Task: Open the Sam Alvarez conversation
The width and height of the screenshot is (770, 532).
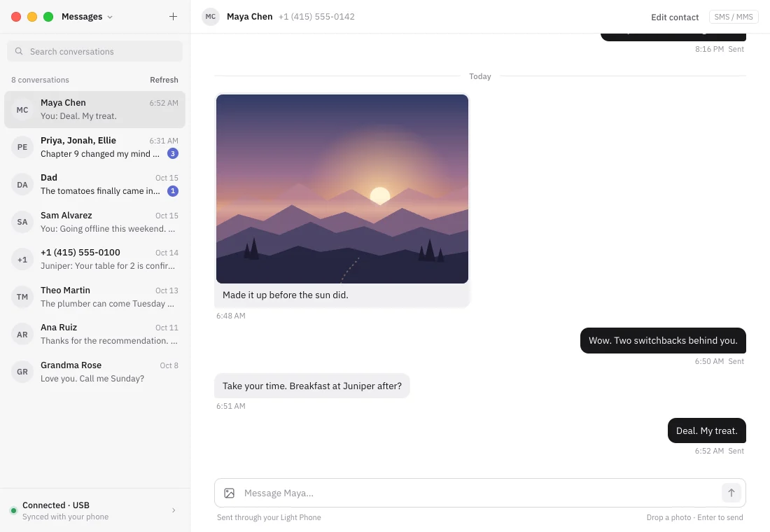Action: tap(94, 222)
